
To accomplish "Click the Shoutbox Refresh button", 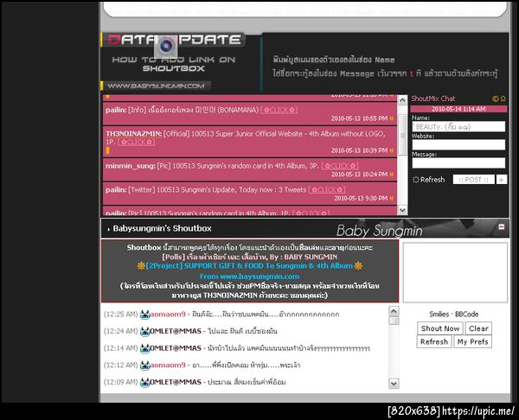I will pos(434,341).
